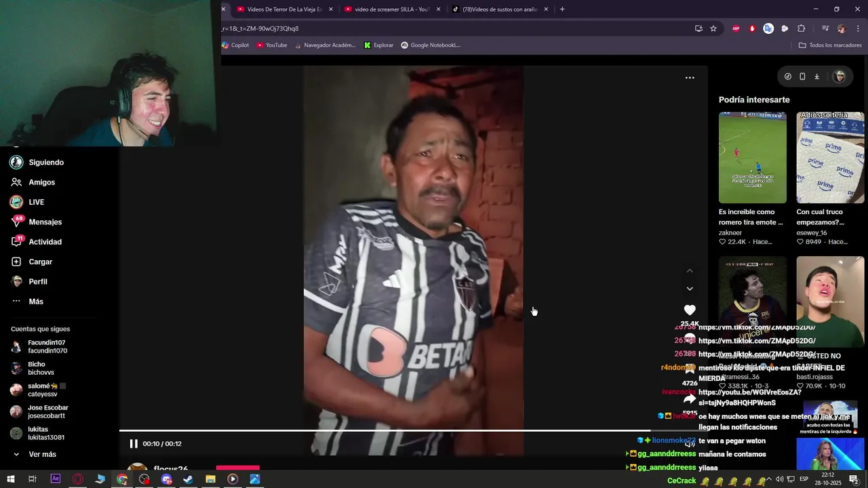
Task: Click TikTok coins icon in top pill
Action: click(x=788, y=77)
